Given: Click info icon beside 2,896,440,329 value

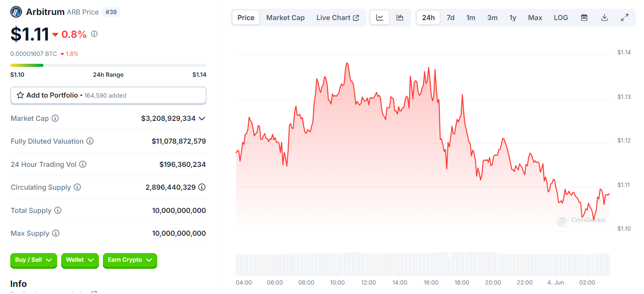Looking at the screenshot, I should click(202, 187).
